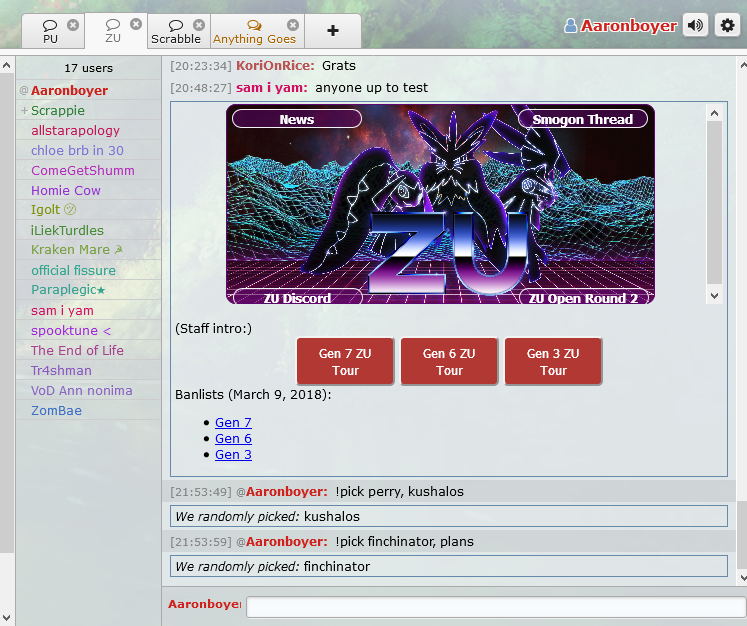Screen dimensions: 747x626
Task: Close the Scrabble room tab
Action: click(x=199, y=25)
